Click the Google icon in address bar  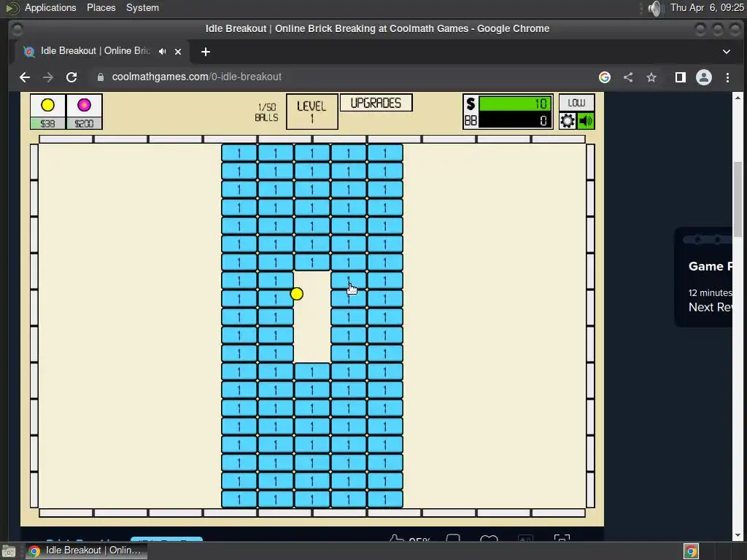pos(605,77)
